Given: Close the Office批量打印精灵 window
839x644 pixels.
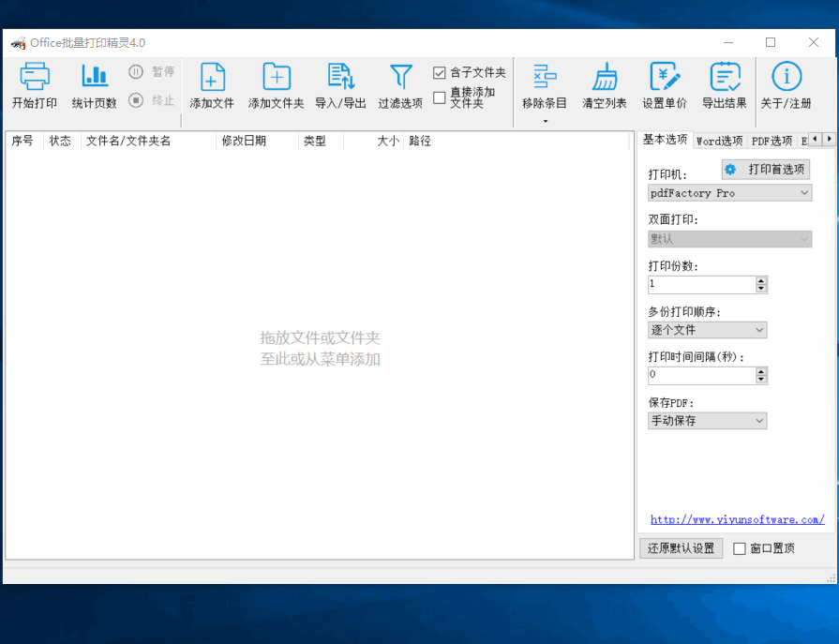Looking at the screenshot, I should pos(814,42).
